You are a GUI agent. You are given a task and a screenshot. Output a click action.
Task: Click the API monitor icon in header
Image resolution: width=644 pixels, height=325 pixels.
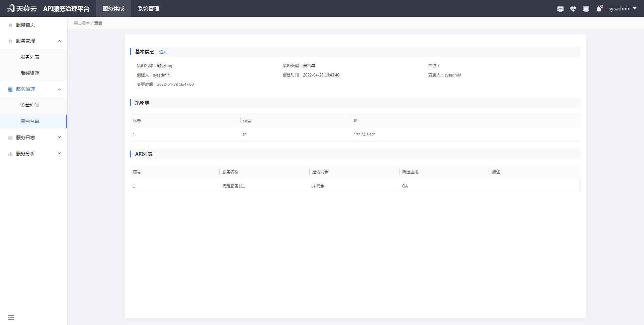coord(560,9)
